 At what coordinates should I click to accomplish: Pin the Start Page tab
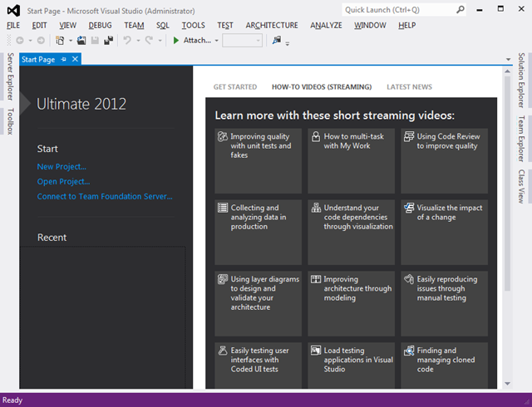click(x=65, y=59)
